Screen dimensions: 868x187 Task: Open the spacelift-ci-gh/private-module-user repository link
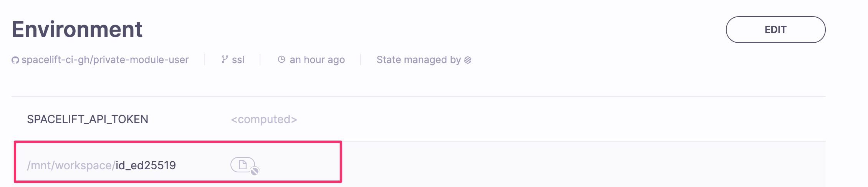(x=105, y=60)
